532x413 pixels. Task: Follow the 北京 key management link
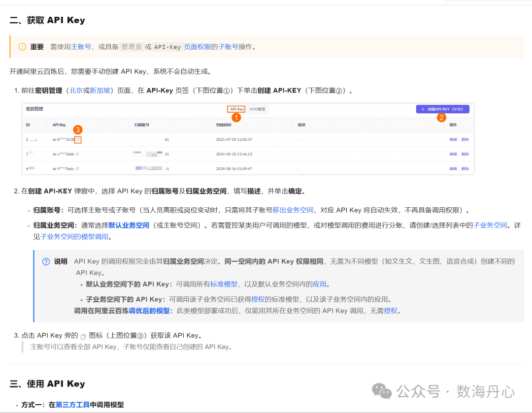(x=75, y=91)
